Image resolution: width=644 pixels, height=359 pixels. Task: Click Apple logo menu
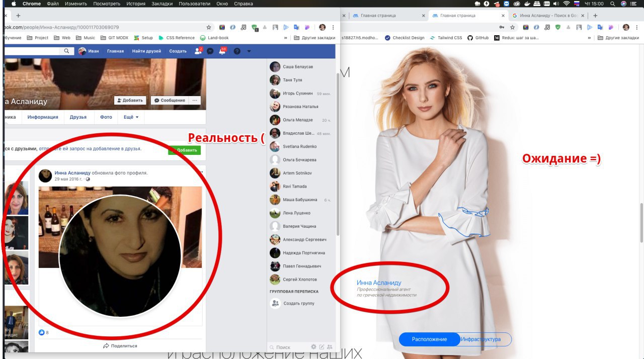point(14,4)
